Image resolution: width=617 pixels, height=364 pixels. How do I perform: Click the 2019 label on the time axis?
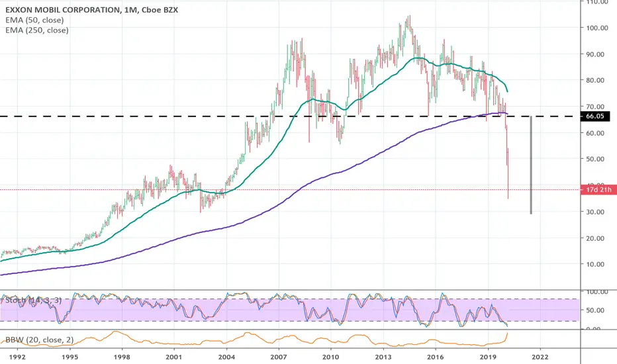pyautogui.click(x=488, y=357)
